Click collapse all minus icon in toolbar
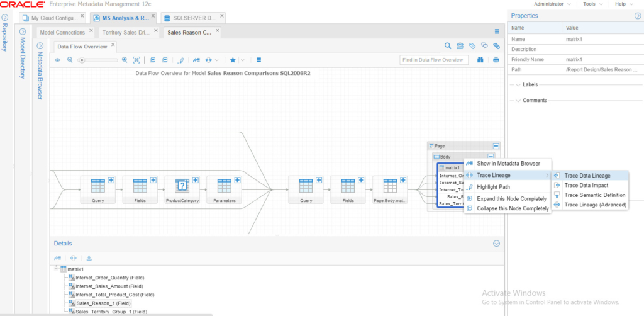 click(165, 60)
